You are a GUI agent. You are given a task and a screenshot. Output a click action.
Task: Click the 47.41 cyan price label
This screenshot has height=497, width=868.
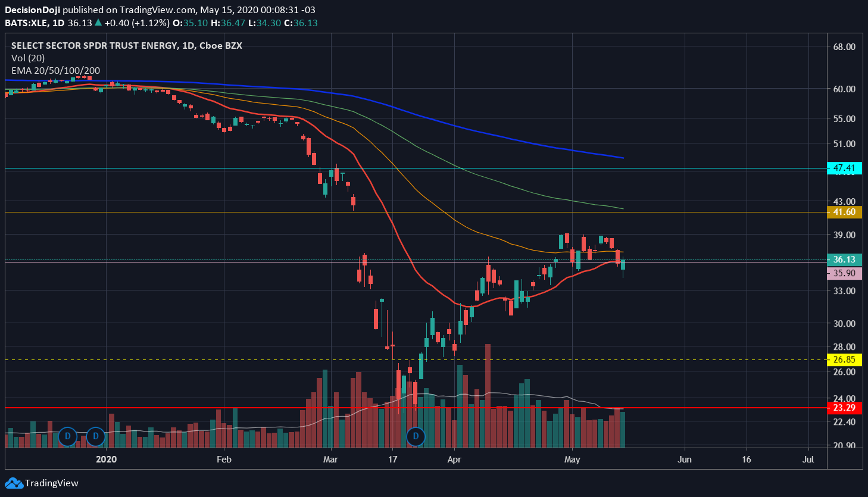[x=844, y=168]
